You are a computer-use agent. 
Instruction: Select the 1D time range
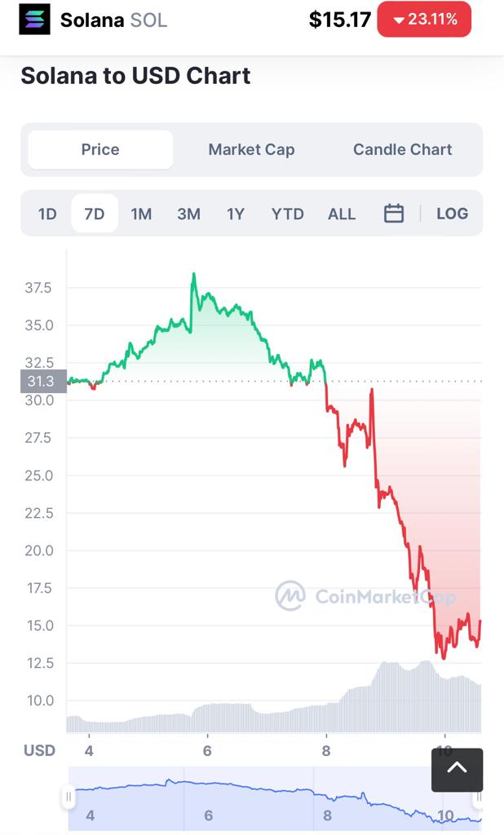click(x=47, y=214)
